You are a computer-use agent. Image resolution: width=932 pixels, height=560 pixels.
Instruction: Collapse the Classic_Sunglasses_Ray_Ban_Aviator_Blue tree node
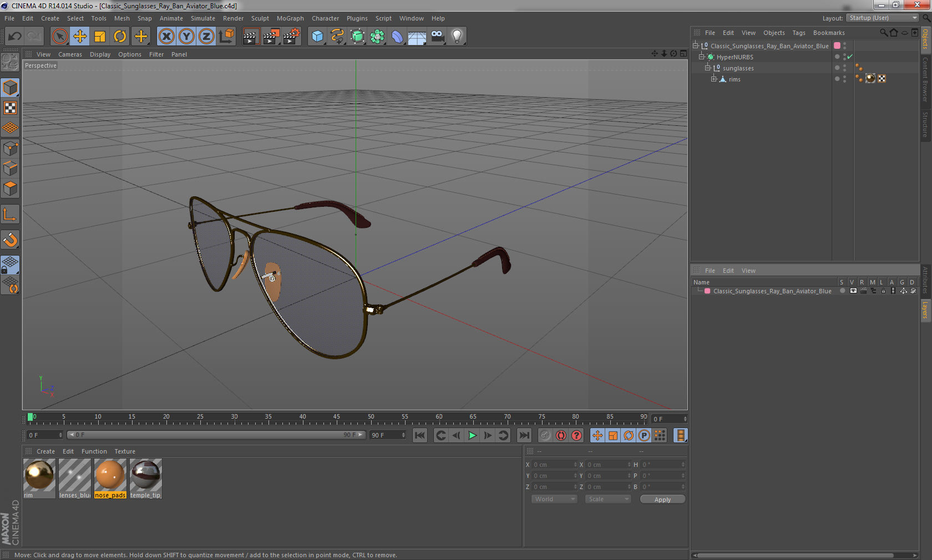tap(695, 45)
